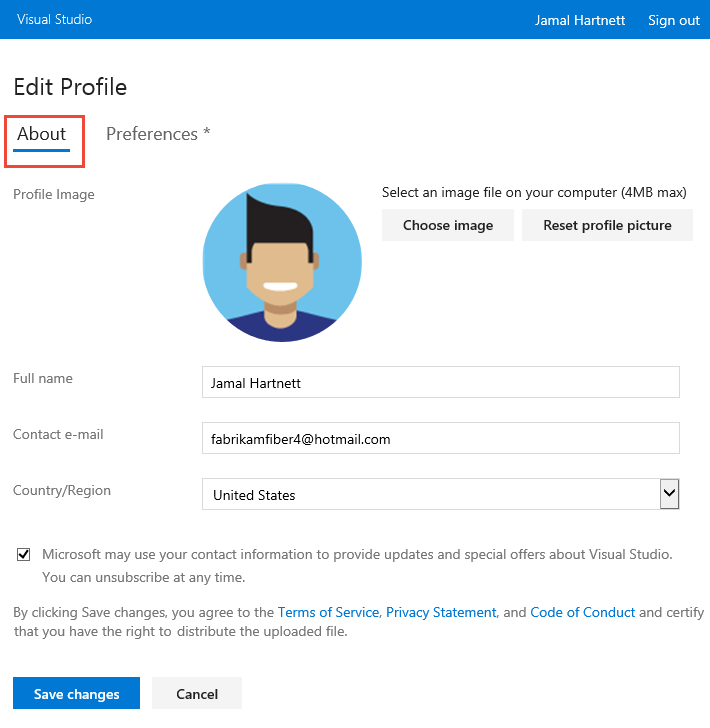This screenshot has width=710, height=728.
Task: Click the Choose image button
Action: 448,225
